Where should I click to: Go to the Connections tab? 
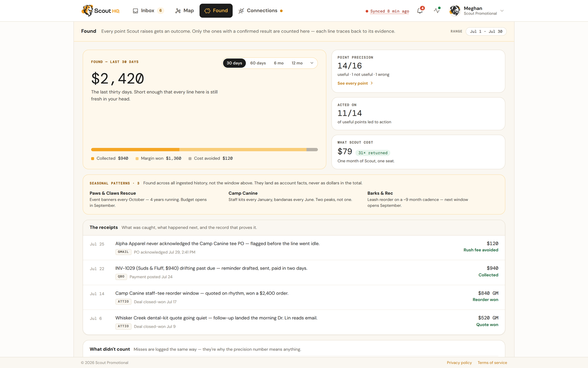261,11
